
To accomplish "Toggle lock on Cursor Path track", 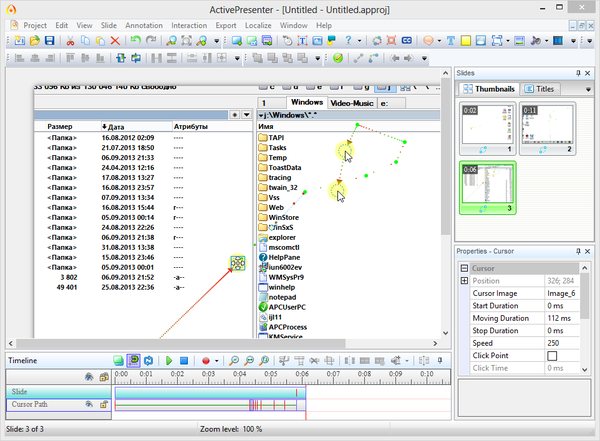I will 102,405.
